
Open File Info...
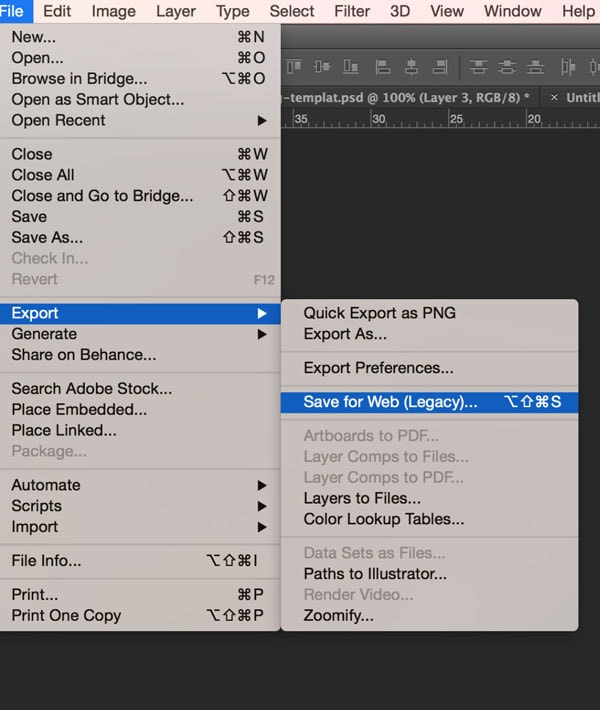coord(140,561)
